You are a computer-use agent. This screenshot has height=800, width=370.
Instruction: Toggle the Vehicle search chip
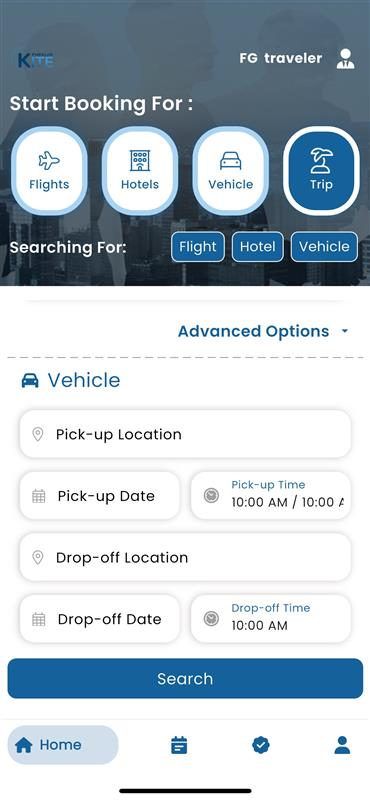click(x=325, y=247)
